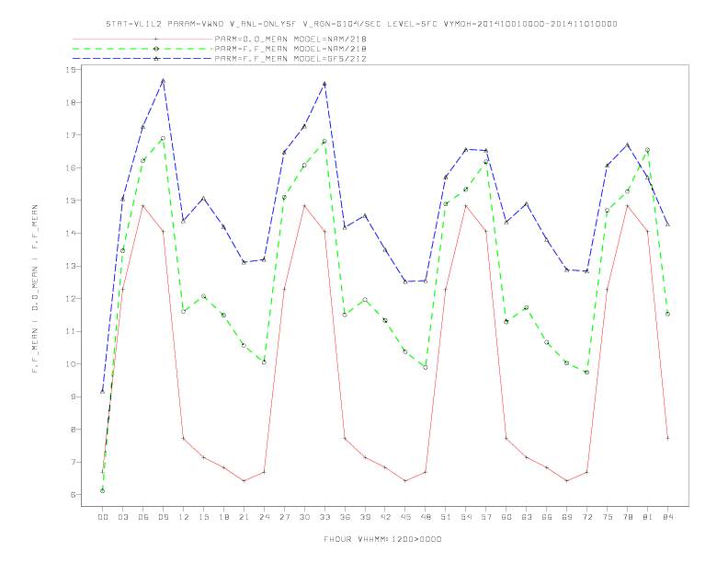This screenshot has height=563, width=728.
Task: Click x-axis tick label 75
Action: pos(608,517)
